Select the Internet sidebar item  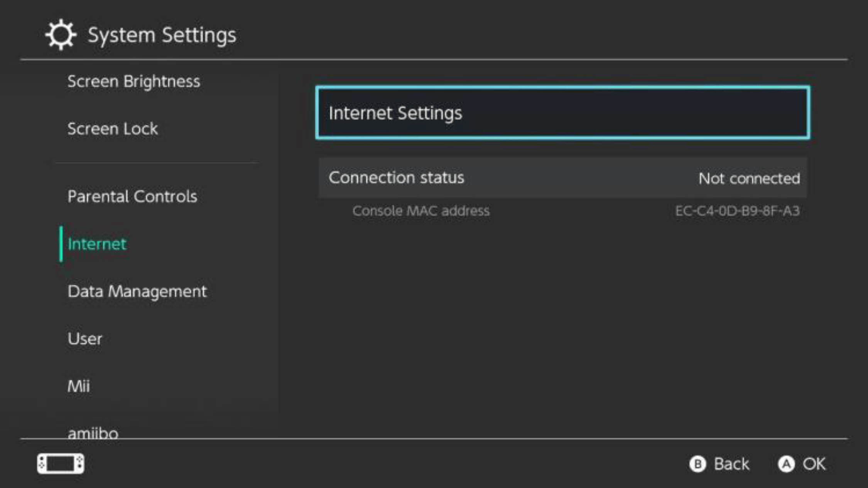tap(97, 244)
